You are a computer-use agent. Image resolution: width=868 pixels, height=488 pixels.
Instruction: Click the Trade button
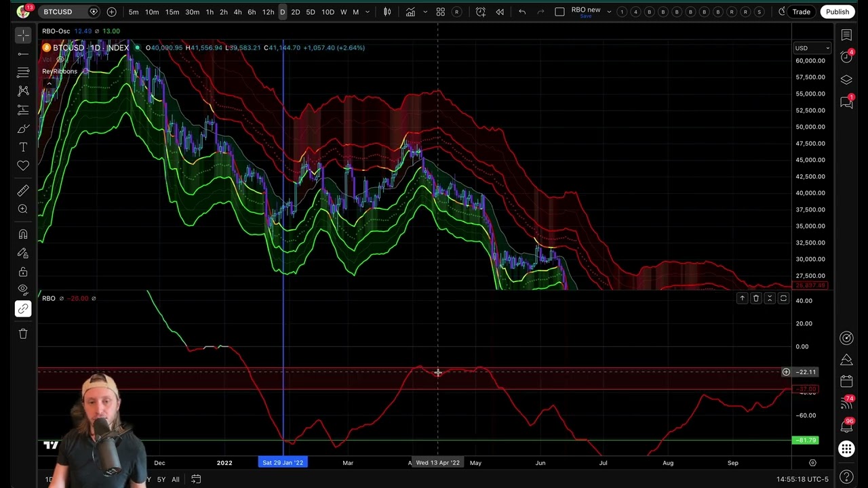[802, 12]
